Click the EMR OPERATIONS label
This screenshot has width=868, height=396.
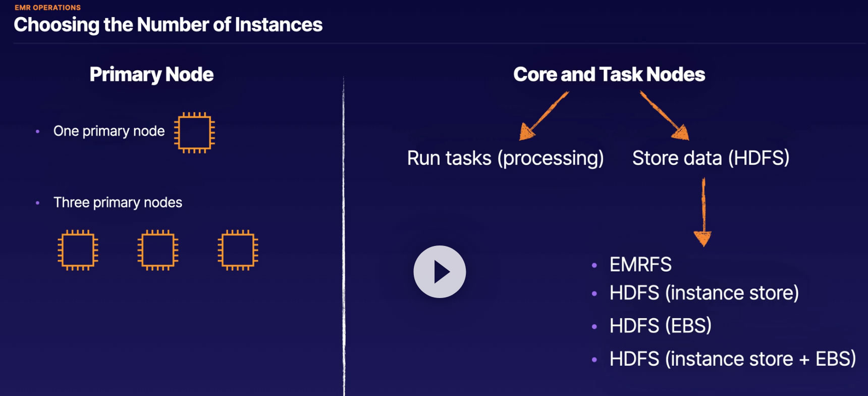point(47,8)
